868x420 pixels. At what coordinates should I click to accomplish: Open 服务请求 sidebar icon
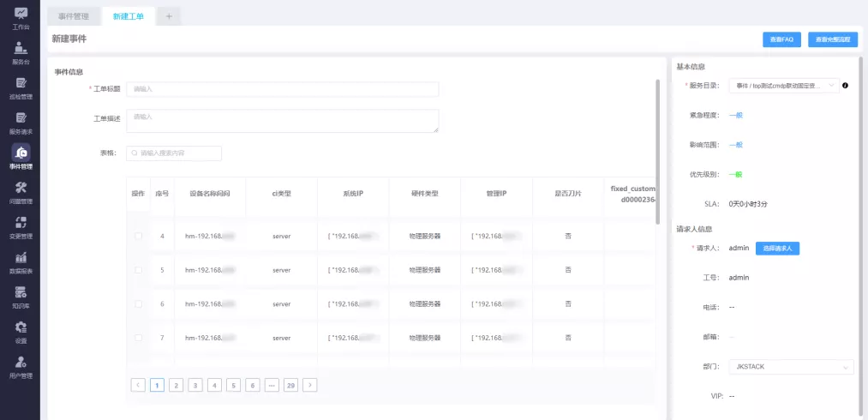coord(21,119)
